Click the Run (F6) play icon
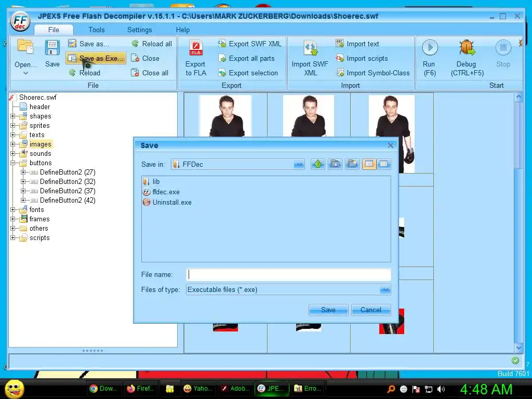This screenshot has width=532, height=399. pyautogui.click(x=430, y=47)
